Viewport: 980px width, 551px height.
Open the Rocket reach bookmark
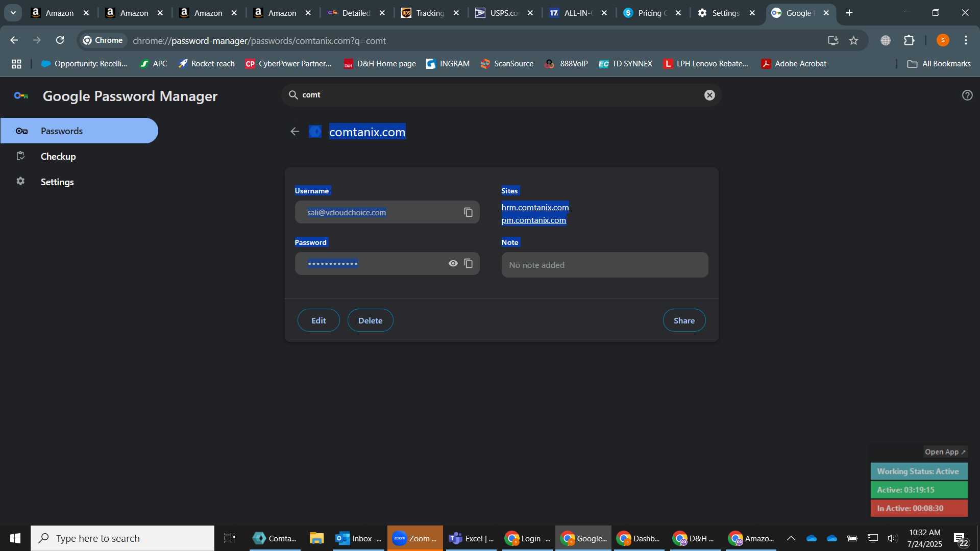tap(206, 64)
